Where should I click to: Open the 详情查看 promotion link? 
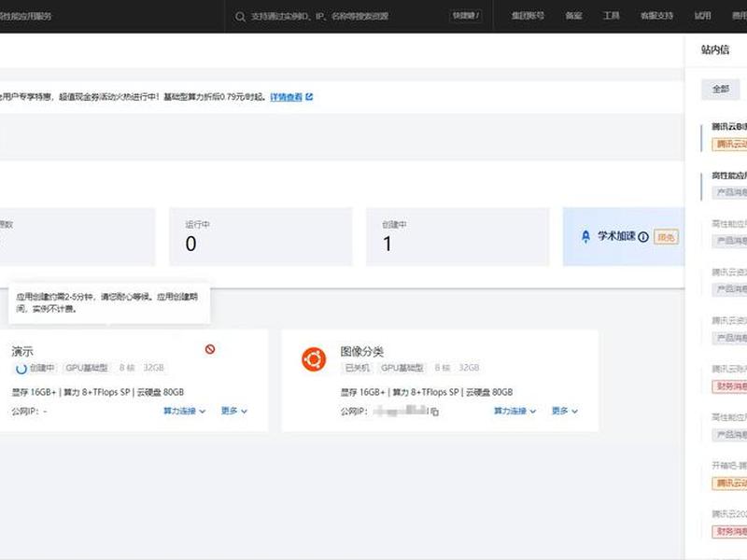(x=286, y=97)
